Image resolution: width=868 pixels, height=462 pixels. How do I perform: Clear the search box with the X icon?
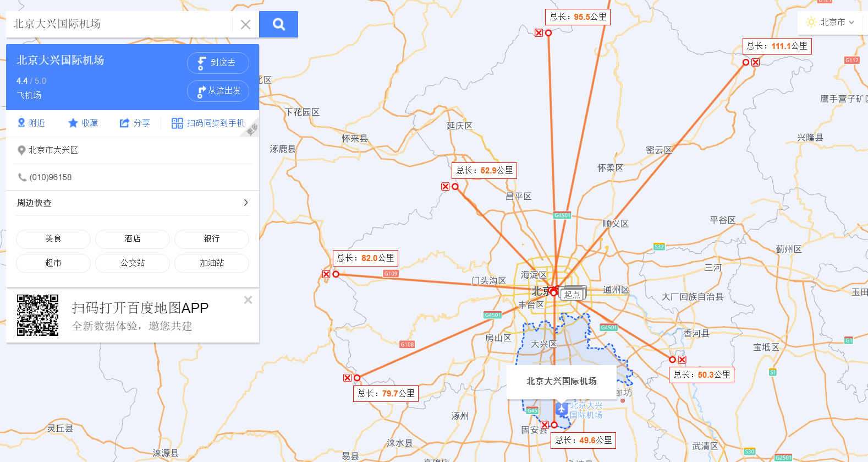point(245,24)
